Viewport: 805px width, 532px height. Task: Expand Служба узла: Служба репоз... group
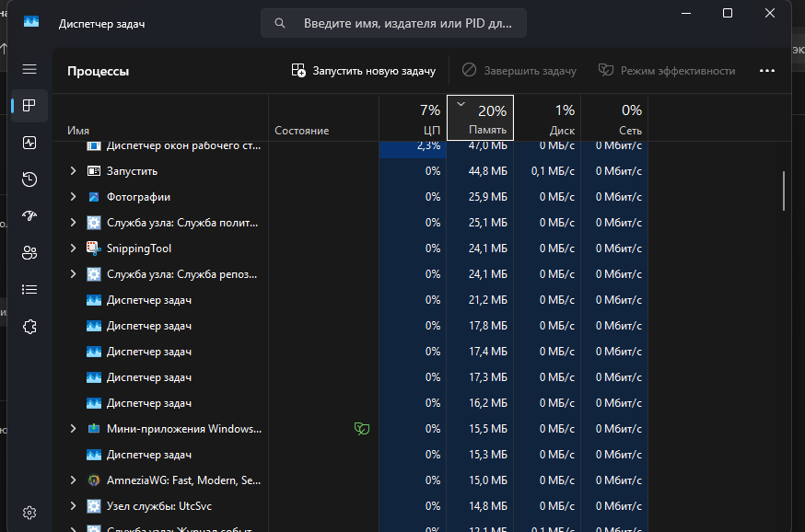73,274
